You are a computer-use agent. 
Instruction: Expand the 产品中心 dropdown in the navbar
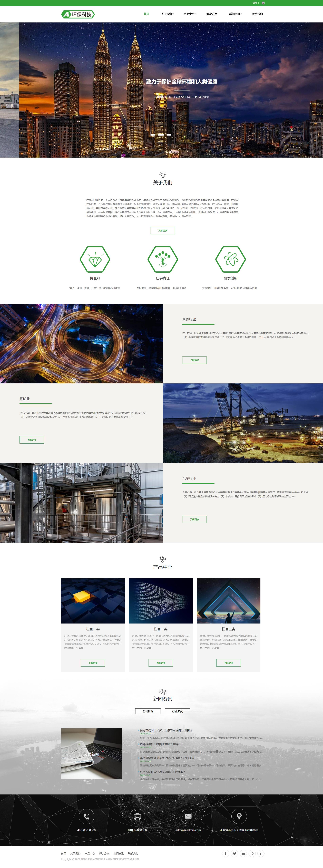coord(190,14)
